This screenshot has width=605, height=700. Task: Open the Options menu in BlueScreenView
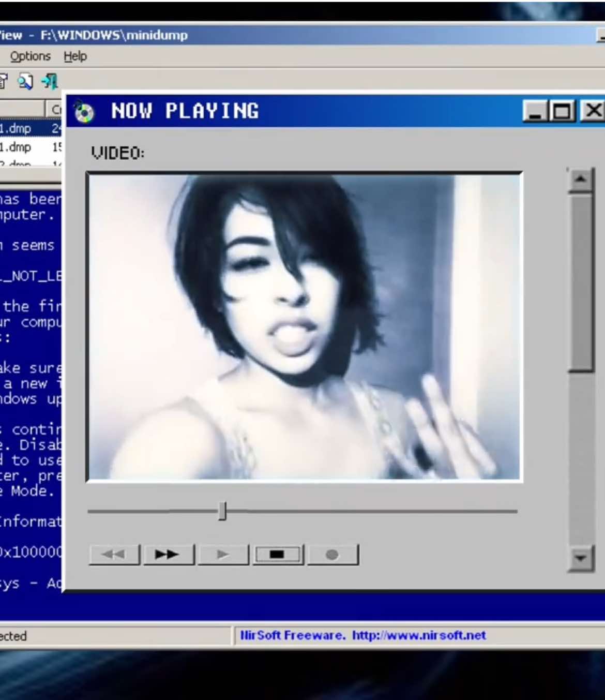tap(31, 56)
